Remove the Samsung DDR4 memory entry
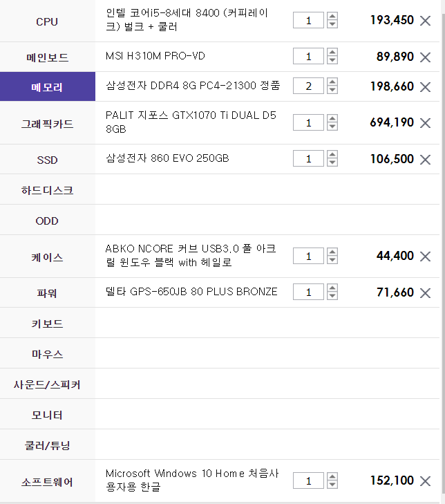 point(426,87)
